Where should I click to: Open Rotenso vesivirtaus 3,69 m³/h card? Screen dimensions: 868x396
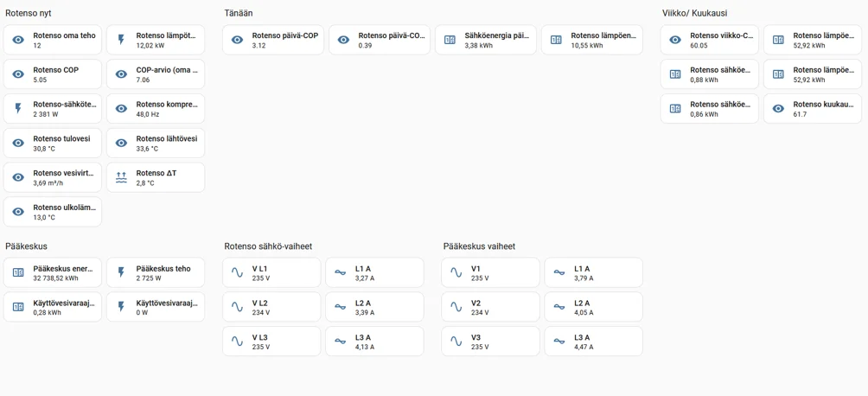(53, 177)
